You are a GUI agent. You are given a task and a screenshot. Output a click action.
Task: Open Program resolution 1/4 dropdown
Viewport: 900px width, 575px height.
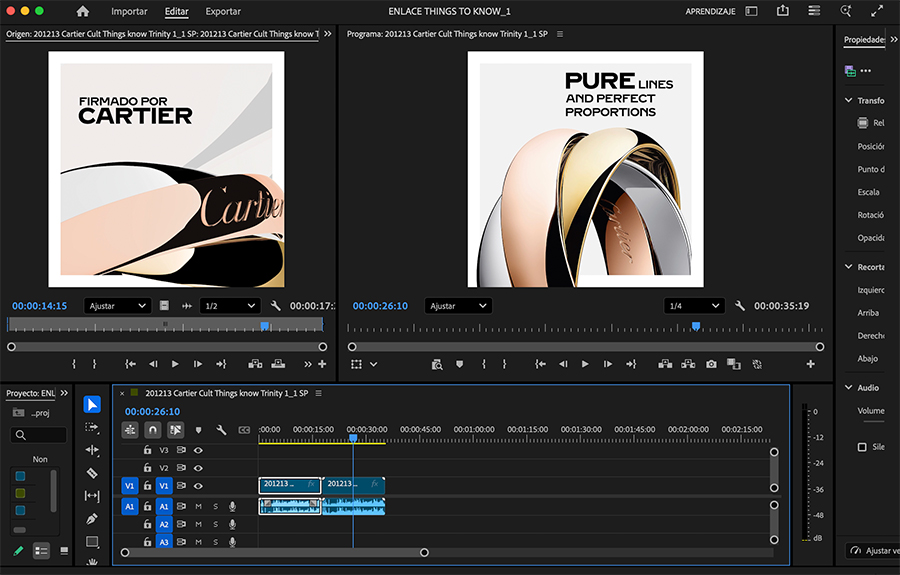pyautogui.click(x=694, y=306)
